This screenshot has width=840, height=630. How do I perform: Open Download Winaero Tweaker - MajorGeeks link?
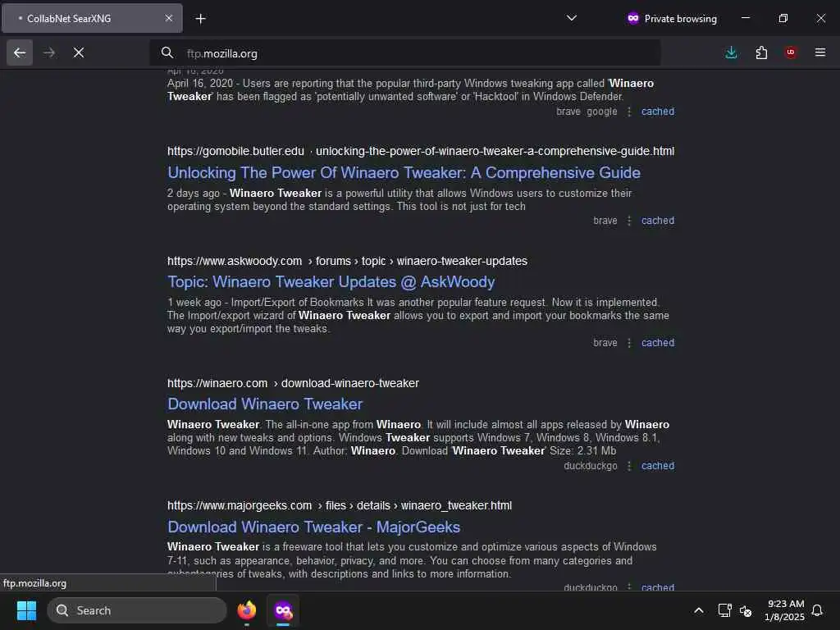pyautogui.click(x=314, y=527)
